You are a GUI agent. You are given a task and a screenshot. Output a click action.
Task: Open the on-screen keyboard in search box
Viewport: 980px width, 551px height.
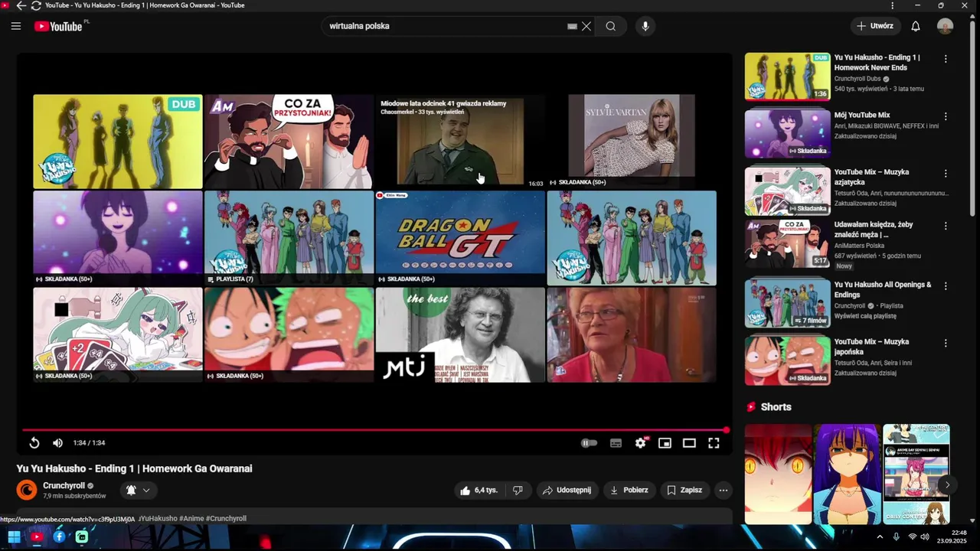[x=572, y=26]
